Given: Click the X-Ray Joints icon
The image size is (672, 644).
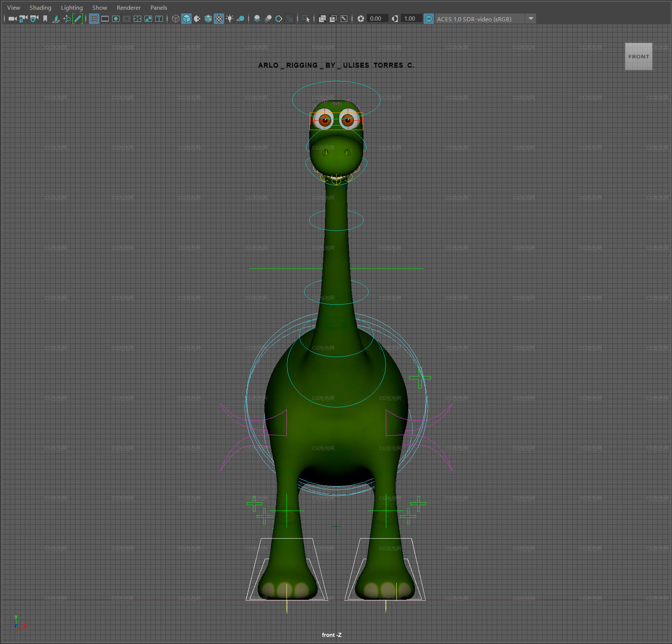Looking at the screenshot, I should (344, 19).
